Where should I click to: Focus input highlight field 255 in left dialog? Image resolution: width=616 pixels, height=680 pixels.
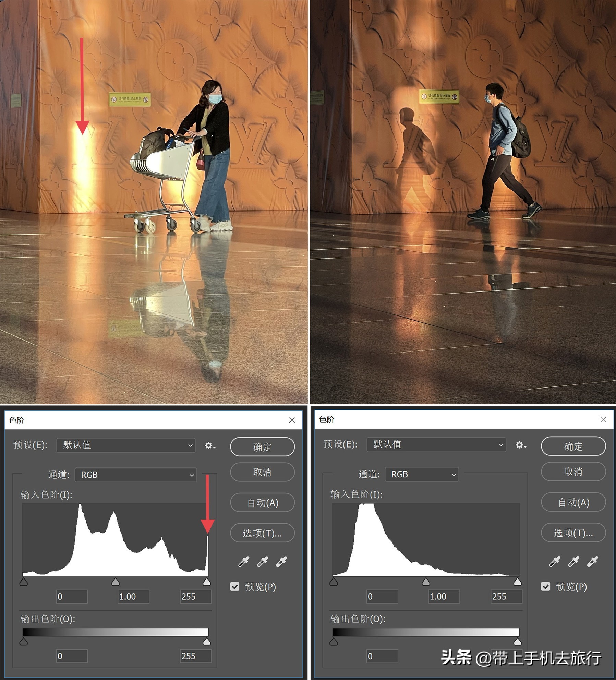coord(196,597)
